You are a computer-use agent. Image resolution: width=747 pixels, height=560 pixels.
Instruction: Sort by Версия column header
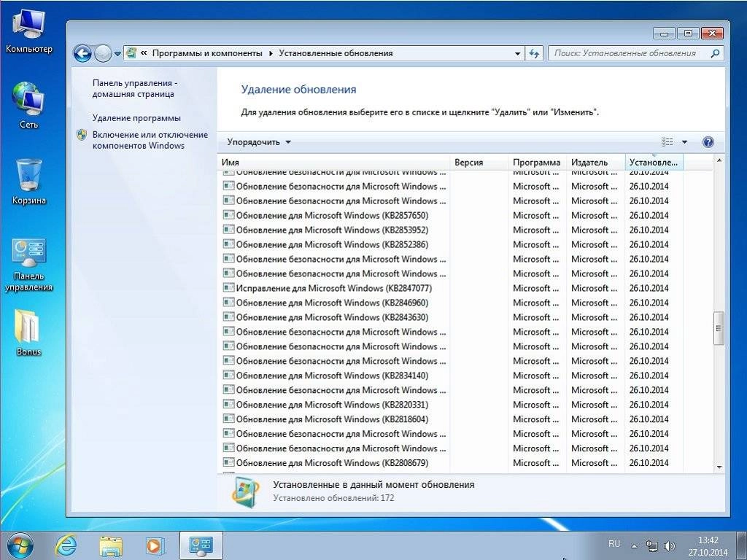[x=479, y=163]
